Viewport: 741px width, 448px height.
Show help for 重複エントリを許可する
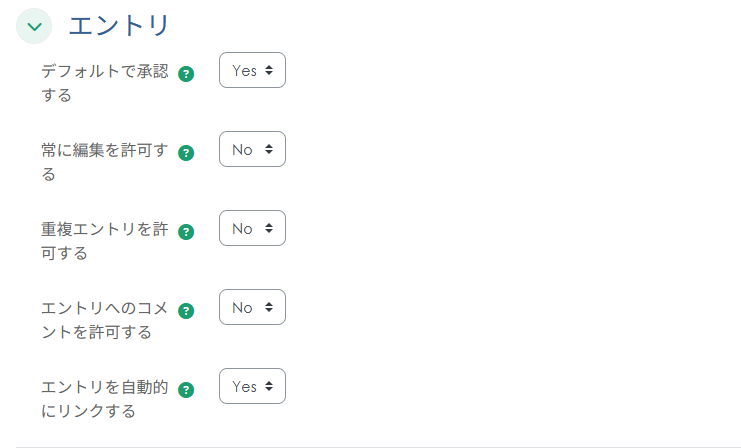[x=185, y=232]
